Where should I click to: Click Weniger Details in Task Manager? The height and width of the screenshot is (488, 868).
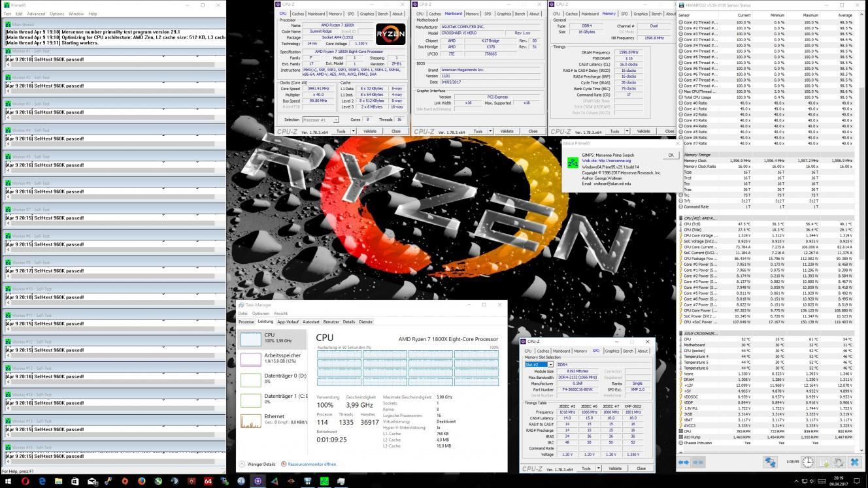(257, 464)
